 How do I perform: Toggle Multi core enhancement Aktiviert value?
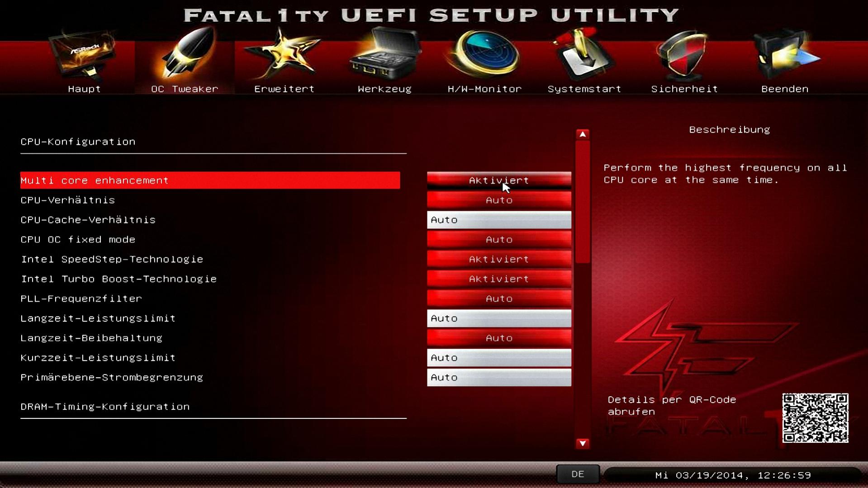(x=499, y=180)
